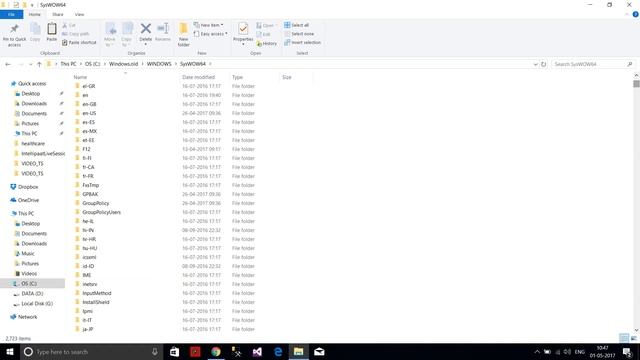Open the Easy access dropdown
Viewport: 640px width, 360px height.
point(211,34)
